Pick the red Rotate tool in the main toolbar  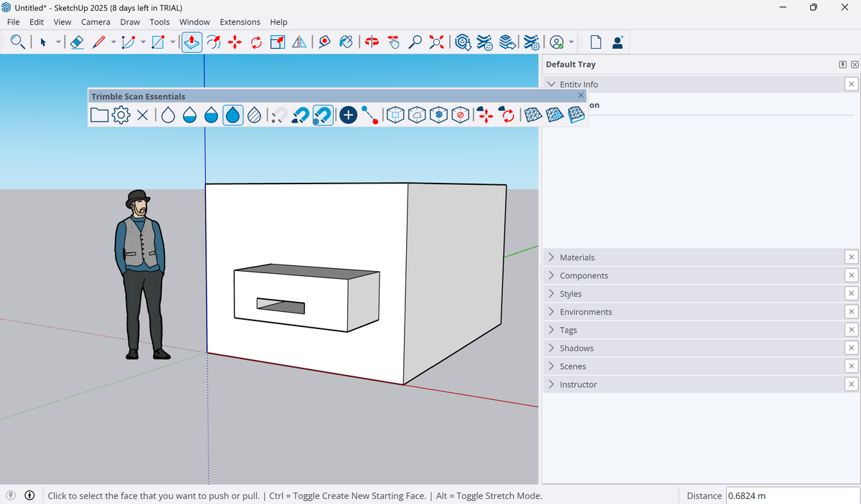click(x=256, y=42)
